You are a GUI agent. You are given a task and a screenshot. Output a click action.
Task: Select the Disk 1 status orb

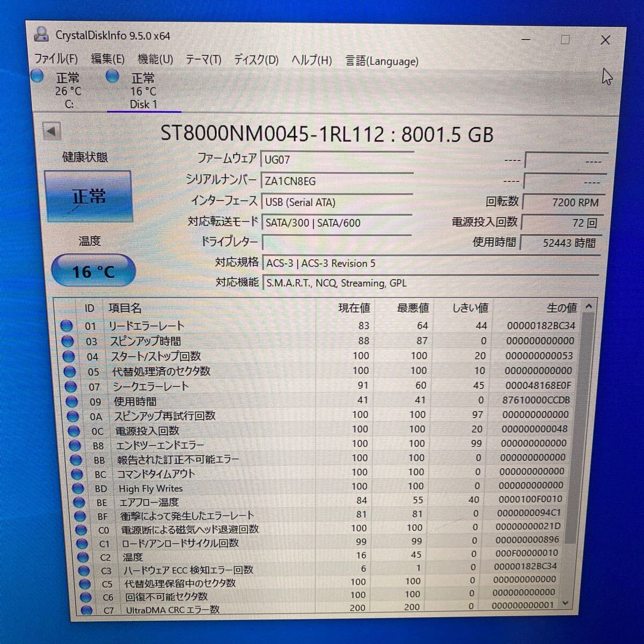click(x=112, y=77)
